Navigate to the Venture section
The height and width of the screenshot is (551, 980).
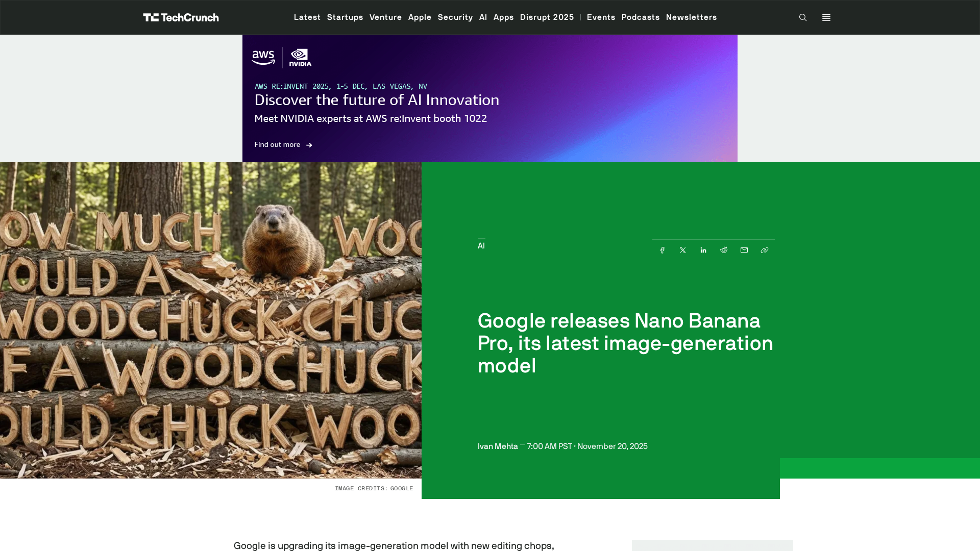point(385,17)
